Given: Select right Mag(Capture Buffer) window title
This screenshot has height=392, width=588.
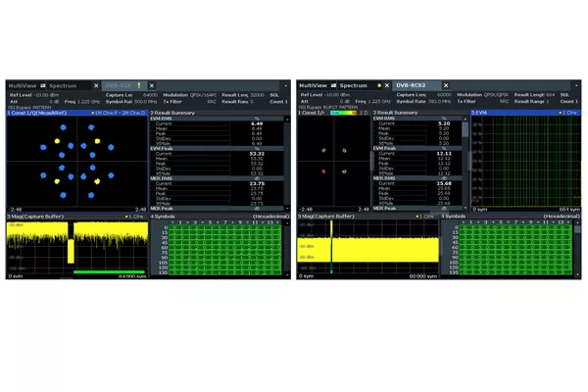Looking at the screenshot, I should [326, 216].
